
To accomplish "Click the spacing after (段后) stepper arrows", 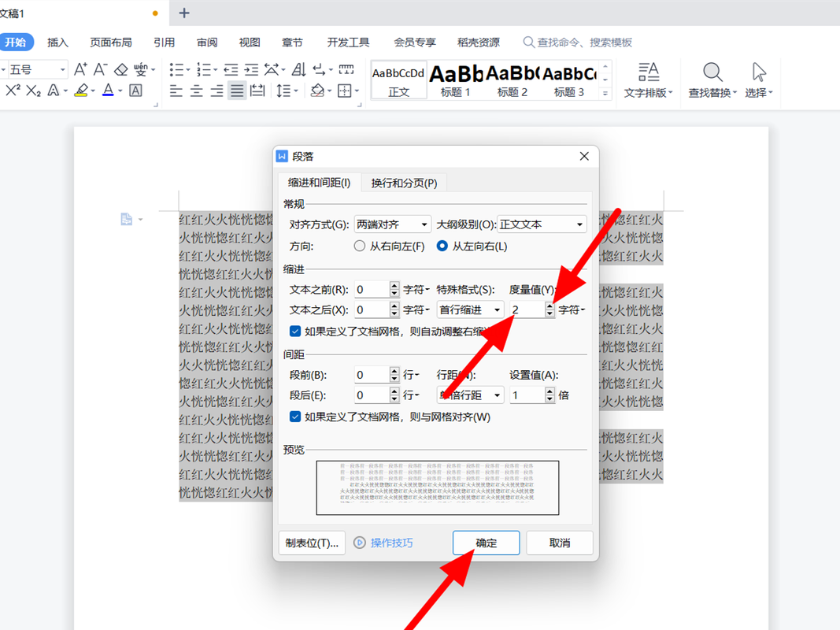I will click(x=394, y=395).
